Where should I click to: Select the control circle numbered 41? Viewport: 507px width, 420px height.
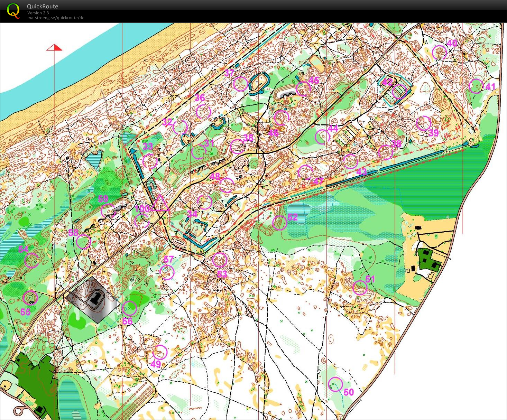[476, 86]
